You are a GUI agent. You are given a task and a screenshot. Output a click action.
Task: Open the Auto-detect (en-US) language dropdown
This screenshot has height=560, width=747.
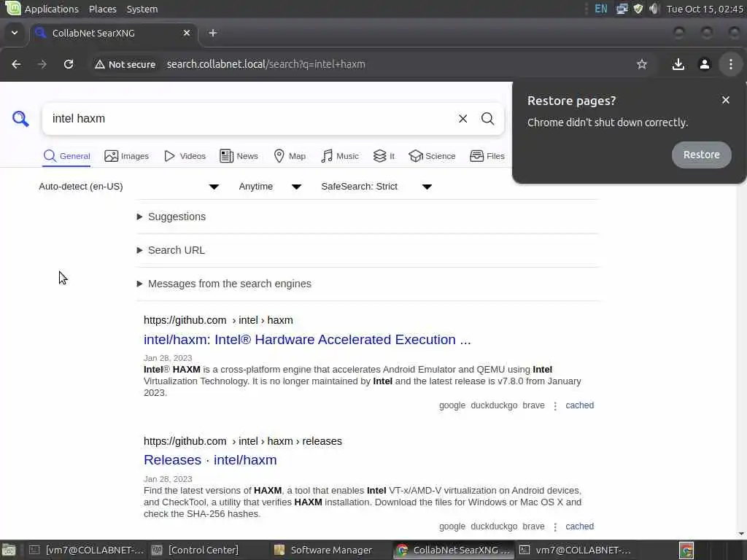(x=128, y=187)
